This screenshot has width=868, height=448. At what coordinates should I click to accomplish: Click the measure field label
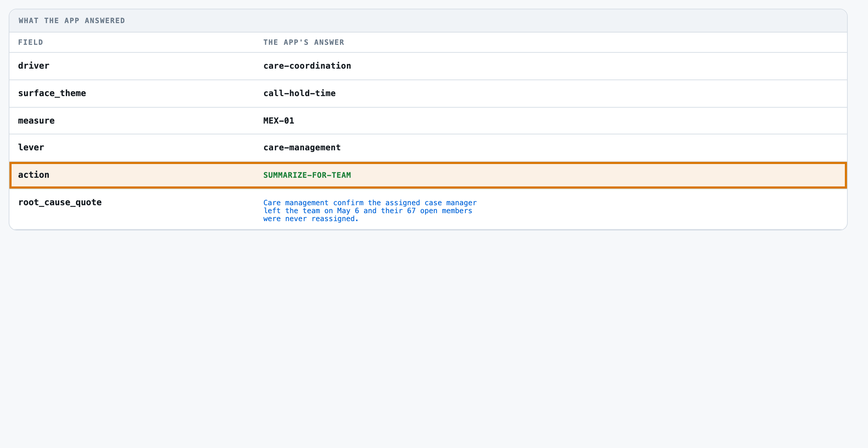[x=36, y=121]
